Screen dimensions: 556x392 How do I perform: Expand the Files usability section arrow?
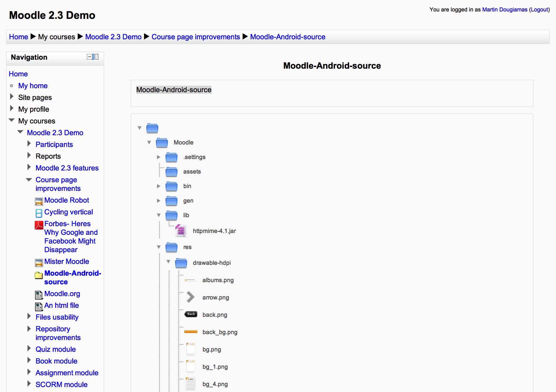click(29, 316)
